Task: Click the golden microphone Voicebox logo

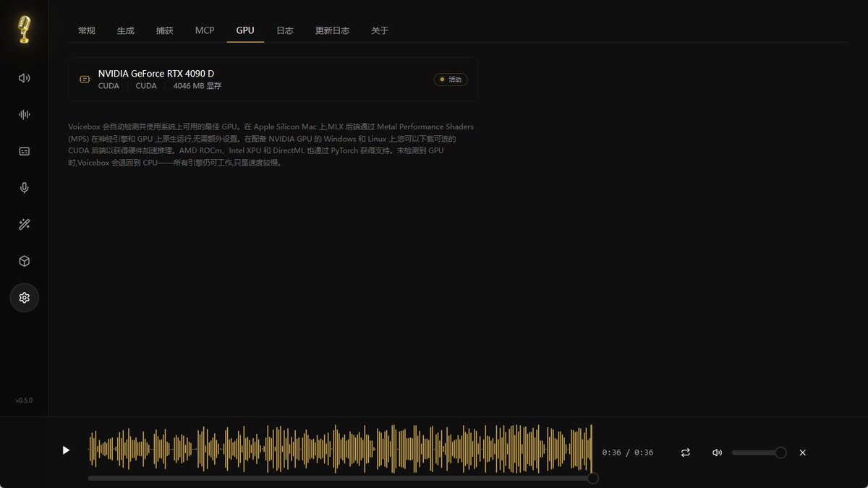Action: 25,30
